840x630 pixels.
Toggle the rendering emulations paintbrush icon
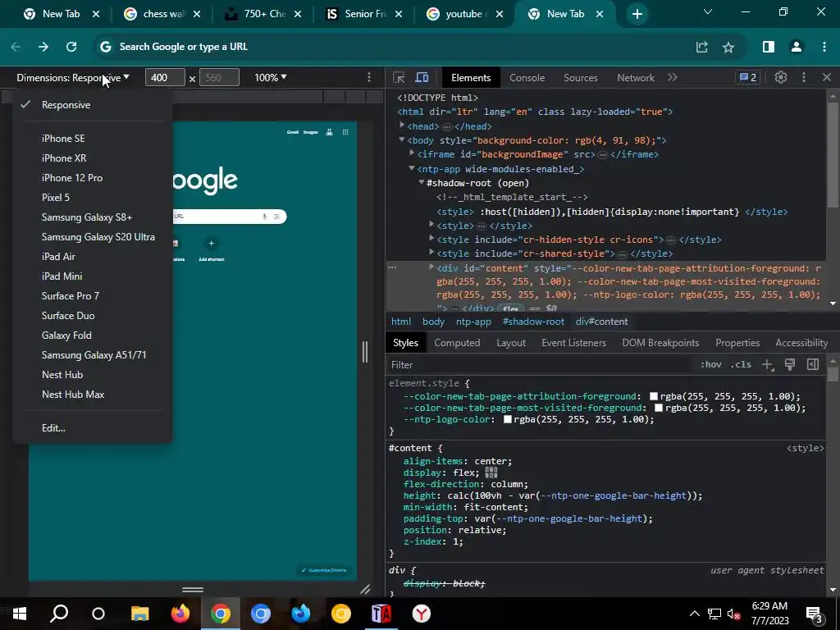tap(790, 365)
